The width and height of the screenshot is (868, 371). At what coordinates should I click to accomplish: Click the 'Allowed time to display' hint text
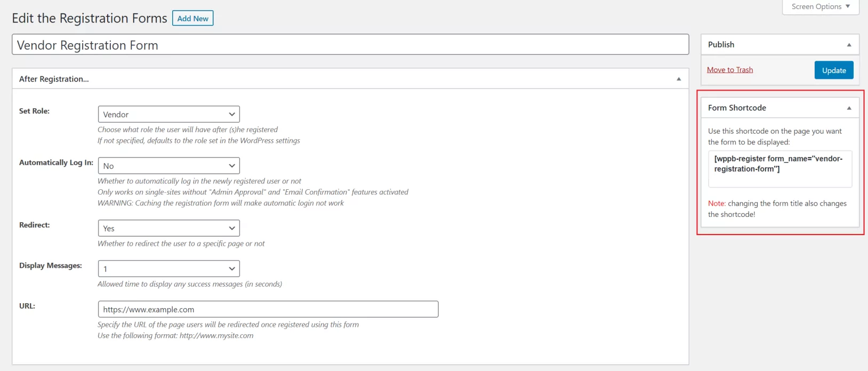tap(190, 284)
